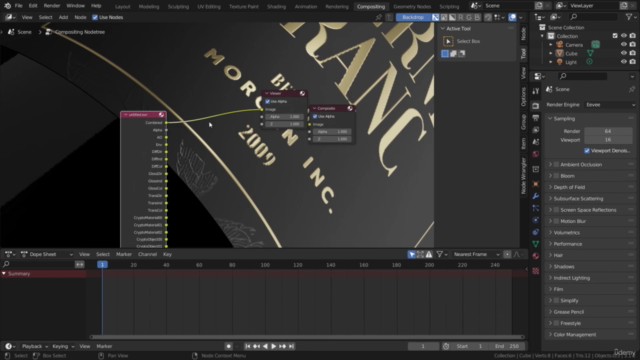Viewport: 640px width, 360px height.
Task: Enable Ambient Occlusion checkbox
Action: click(556, 164)
